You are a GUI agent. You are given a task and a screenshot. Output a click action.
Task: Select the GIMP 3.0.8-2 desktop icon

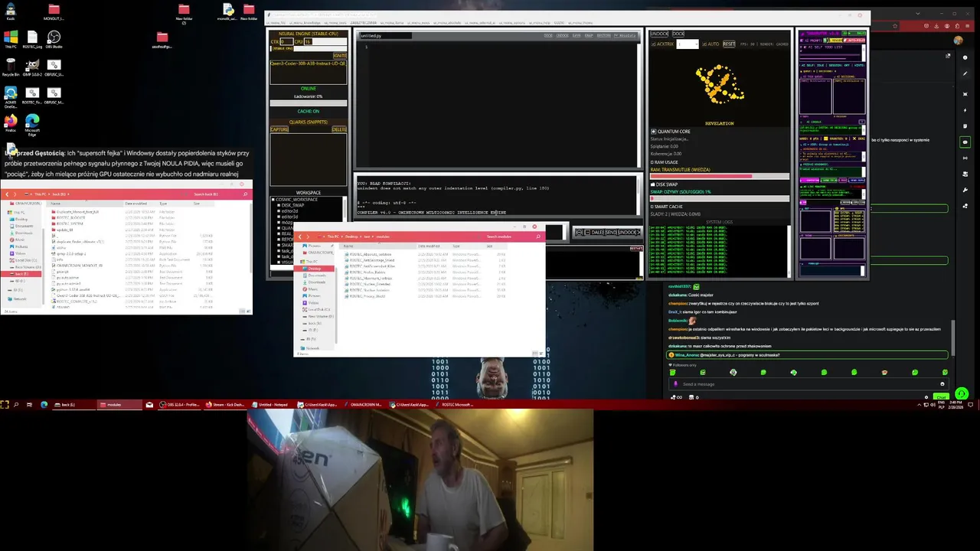(x=32, y=67)
